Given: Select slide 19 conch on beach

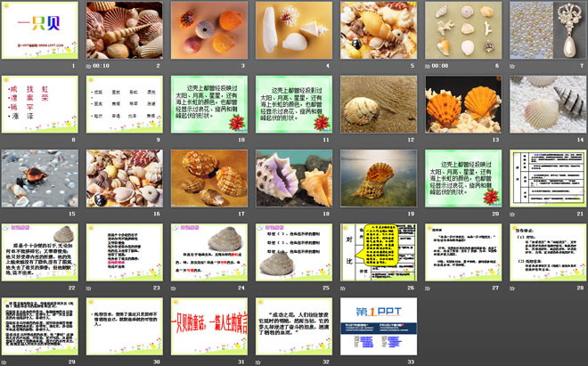Looking at the screenshot, I should point(378,177).
